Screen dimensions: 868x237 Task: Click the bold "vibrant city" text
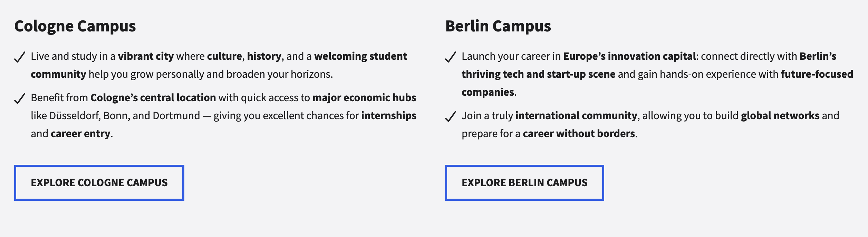pos(146,56)
